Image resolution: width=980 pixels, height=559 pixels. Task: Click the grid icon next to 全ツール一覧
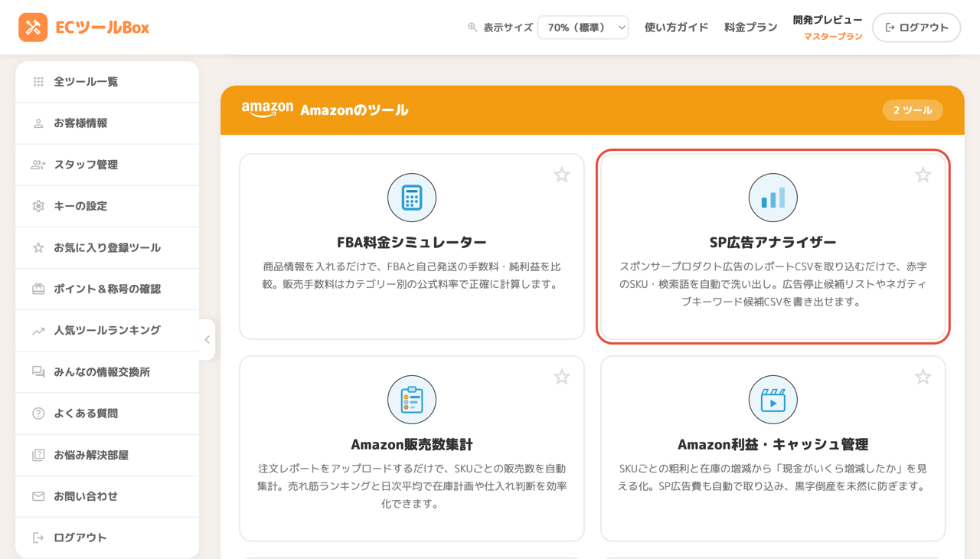pos(38,82)
